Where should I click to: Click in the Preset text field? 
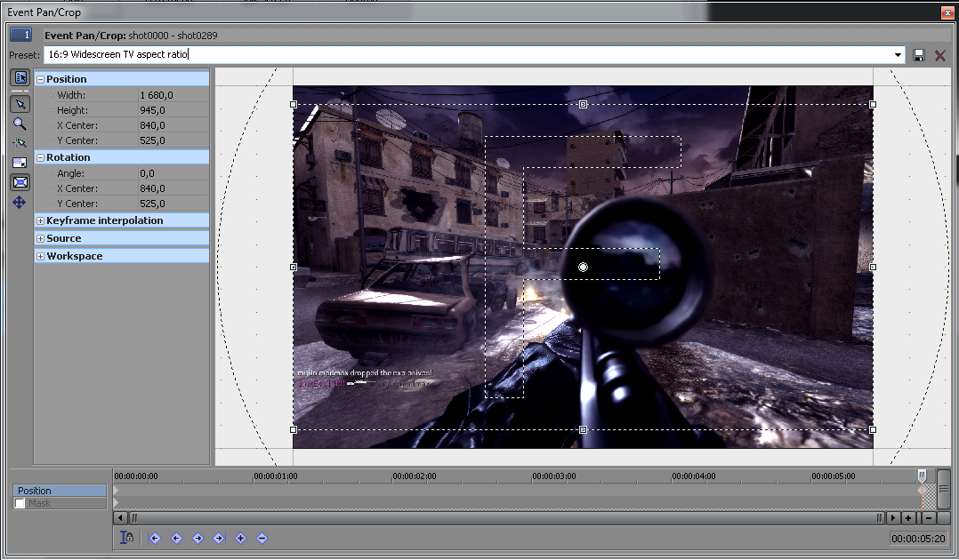467,54
